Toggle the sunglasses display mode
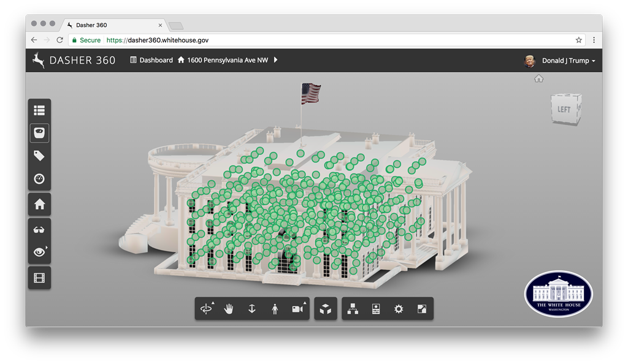 tap(39, 230)
